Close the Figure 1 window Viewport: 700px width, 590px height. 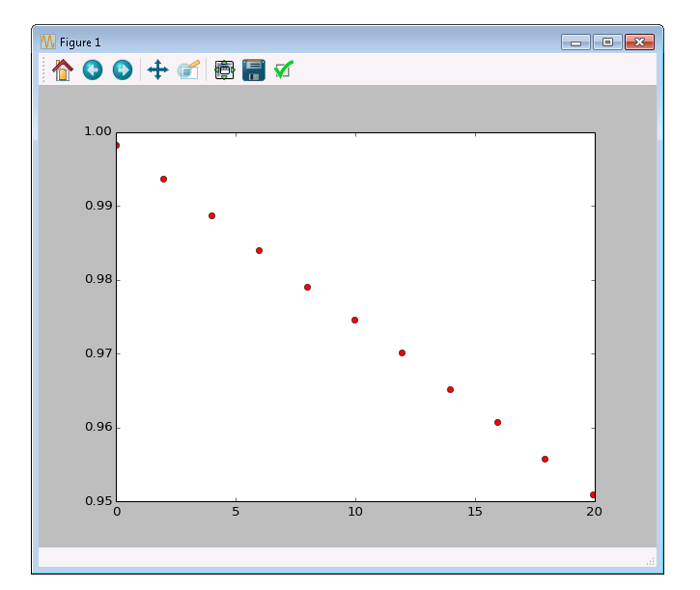pyautogui.click(x=640, y=42)
